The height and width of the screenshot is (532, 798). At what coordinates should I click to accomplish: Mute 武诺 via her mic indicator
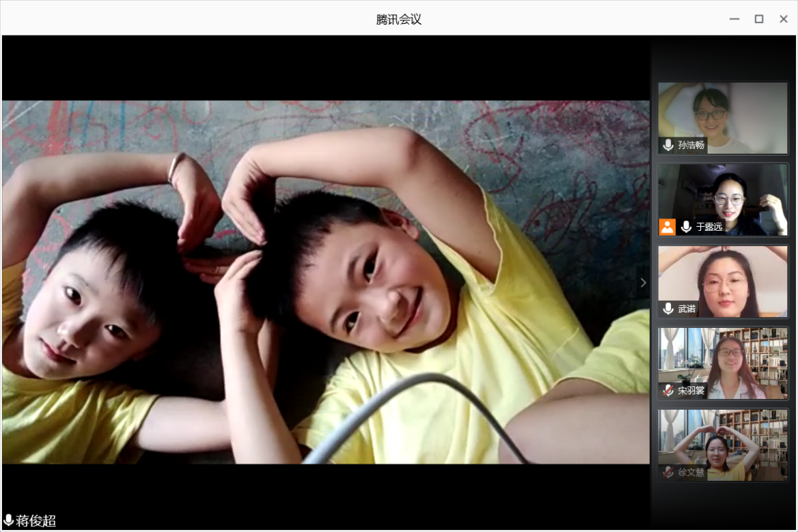tap(668, 309)
